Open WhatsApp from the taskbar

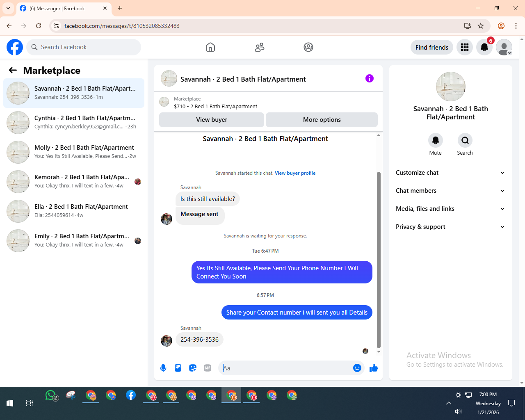51,395
